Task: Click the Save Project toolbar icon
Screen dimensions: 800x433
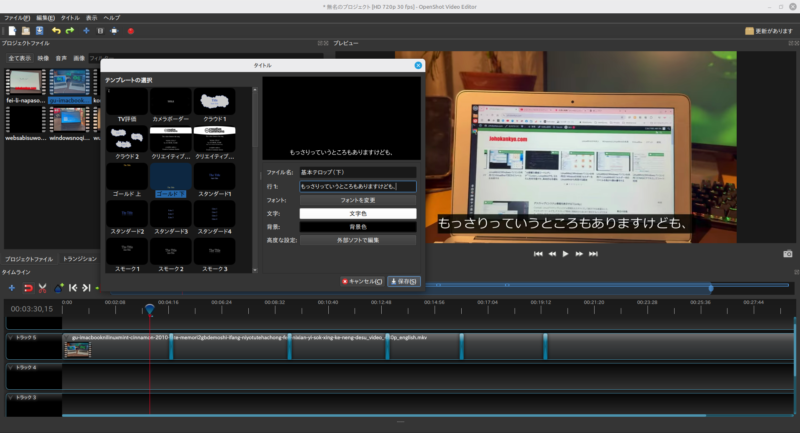Action: (39, 31)
